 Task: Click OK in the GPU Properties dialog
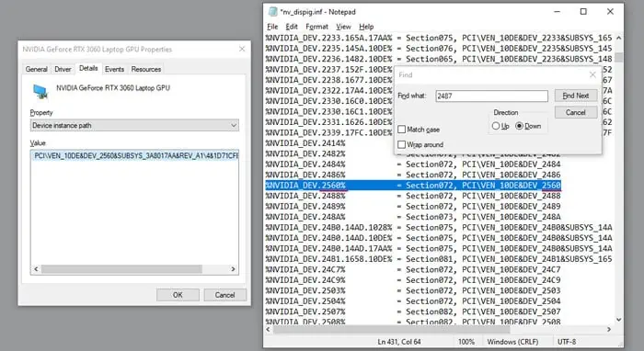(x=178, y=295)
